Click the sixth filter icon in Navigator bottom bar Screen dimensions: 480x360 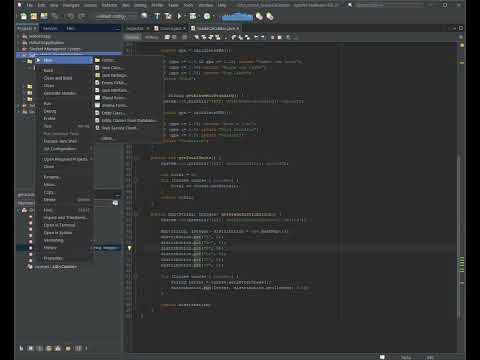pos(68,348)
